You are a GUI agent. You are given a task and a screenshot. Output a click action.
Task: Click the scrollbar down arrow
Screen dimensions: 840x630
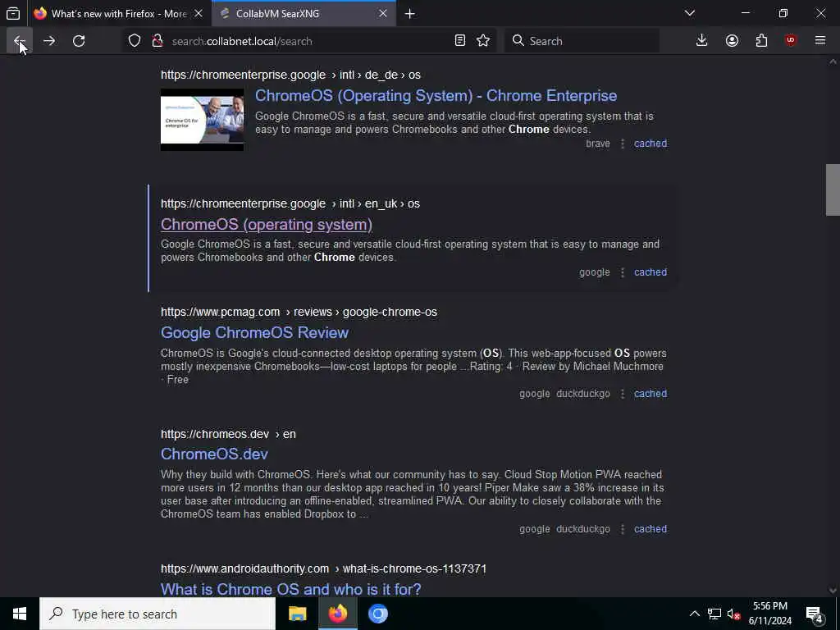(x=833, y=590)
